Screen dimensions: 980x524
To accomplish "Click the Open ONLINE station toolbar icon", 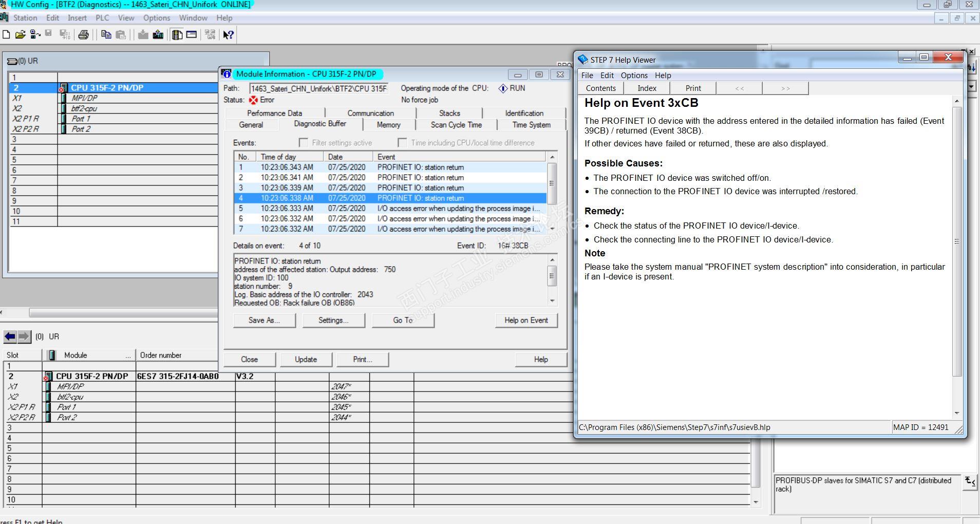I will 35,34.
